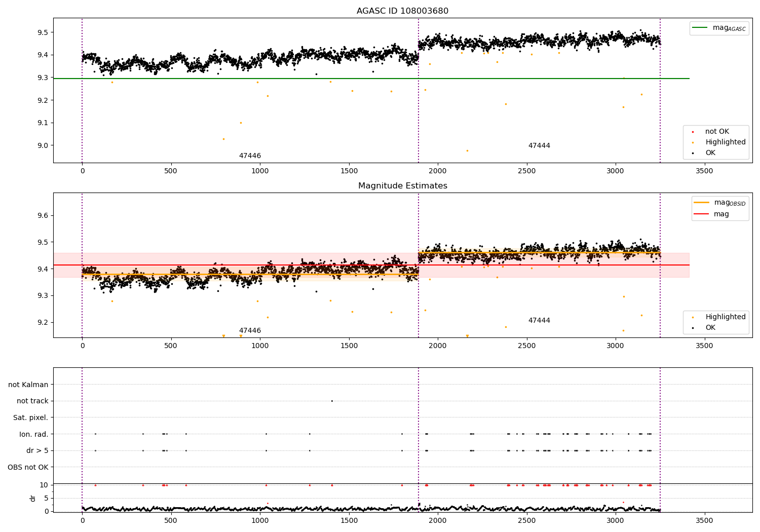This screenshot has width=760, height=532.
Task: Click obsid label 47446 in Magnitude Estimates plot
Action: pos(250,331)
